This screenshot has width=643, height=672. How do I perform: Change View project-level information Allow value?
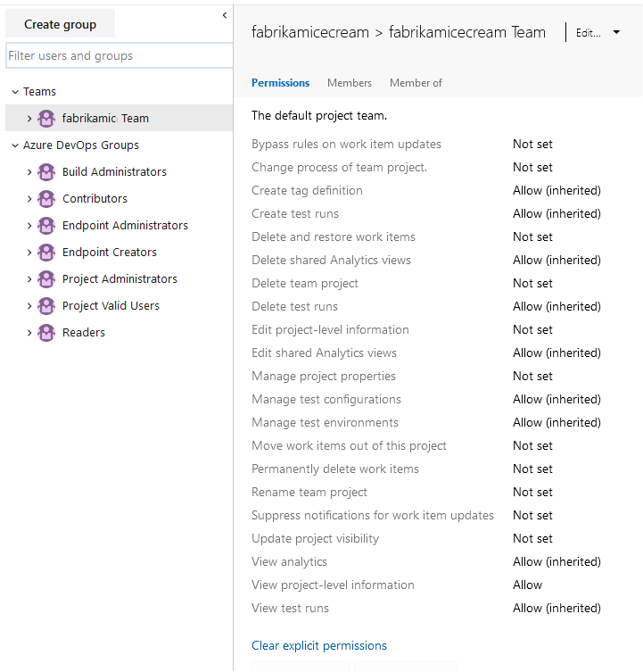tap(527, 585)
